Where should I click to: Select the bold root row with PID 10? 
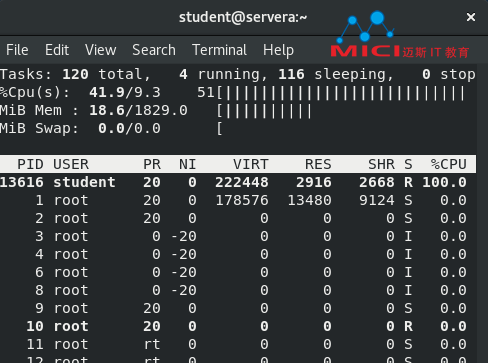pyautogui.click(x=238, y=326)
